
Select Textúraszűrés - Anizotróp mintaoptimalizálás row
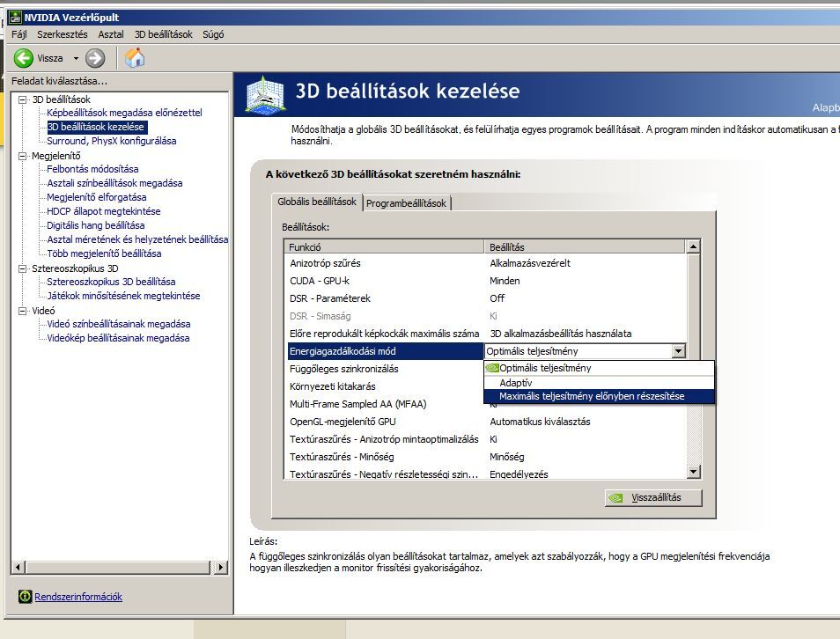click(486, 439)
